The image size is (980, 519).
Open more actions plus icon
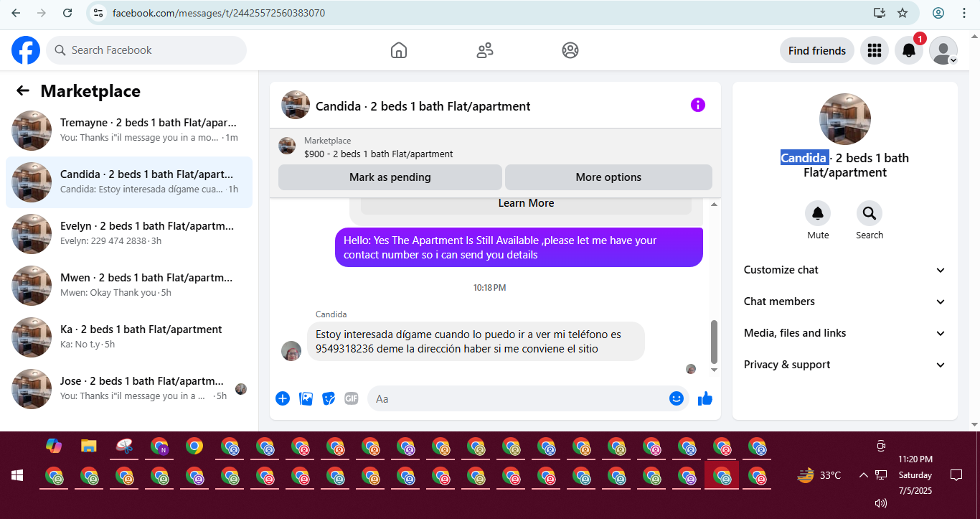(x=283, y=398)
